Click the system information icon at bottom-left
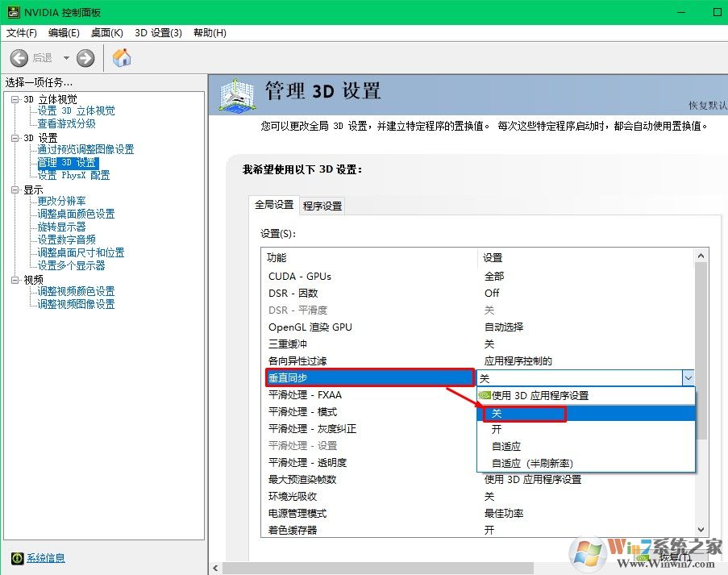 point(17,558)
